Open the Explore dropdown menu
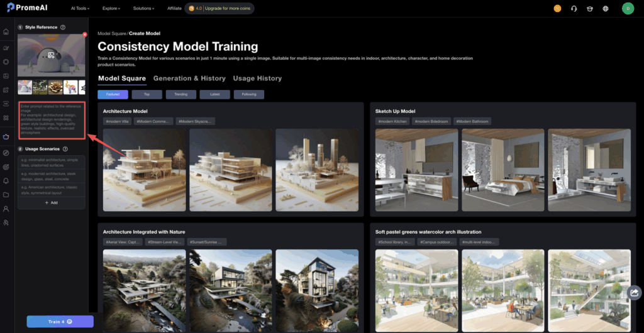 click(111, 8)
